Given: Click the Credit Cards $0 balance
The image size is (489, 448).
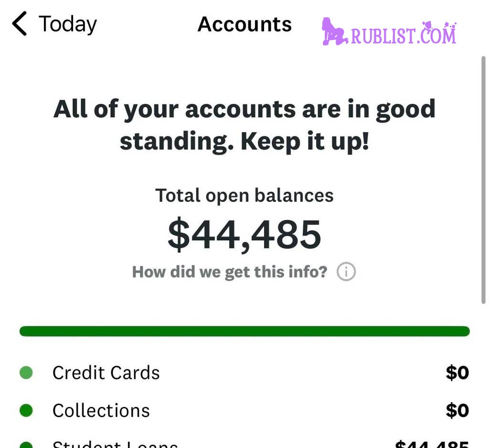Looking at the screenshot, I should (x=457, y=373).
